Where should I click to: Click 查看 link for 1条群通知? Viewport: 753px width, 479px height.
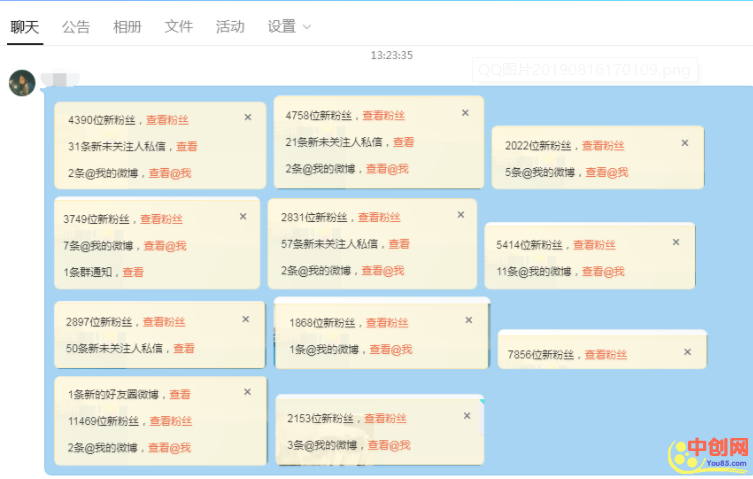click(133, 272)
